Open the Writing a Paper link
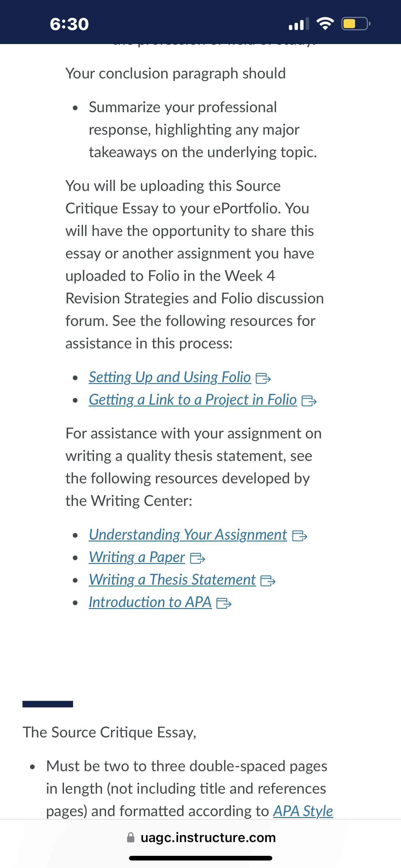The height and width of the screenshot is (868, 401). point(137,557)
